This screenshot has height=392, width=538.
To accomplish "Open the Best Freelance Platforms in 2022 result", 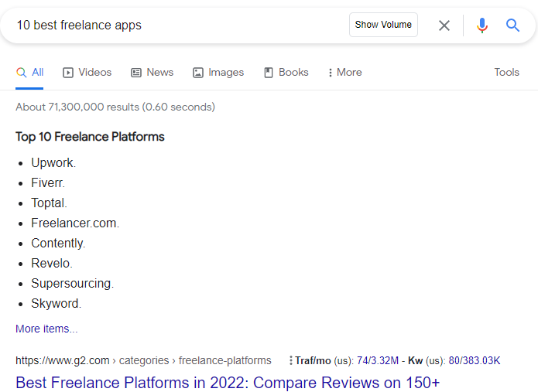I will [228, 383].
